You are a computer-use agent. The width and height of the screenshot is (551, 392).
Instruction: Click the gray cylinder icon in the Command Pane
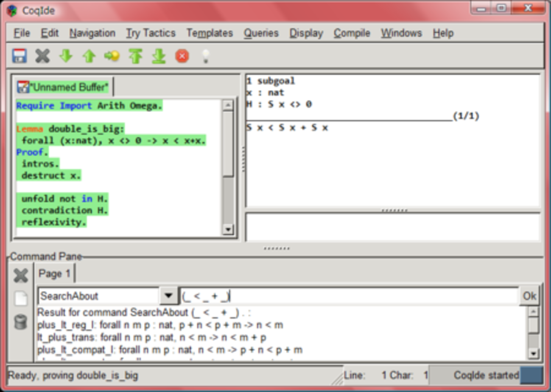(x=20, y=322)
